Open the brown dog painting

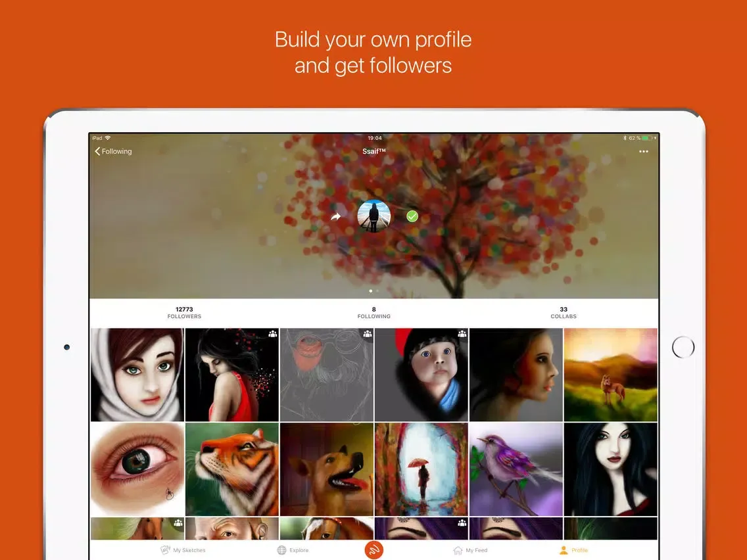pyautogui.click(x=327, y=469)
